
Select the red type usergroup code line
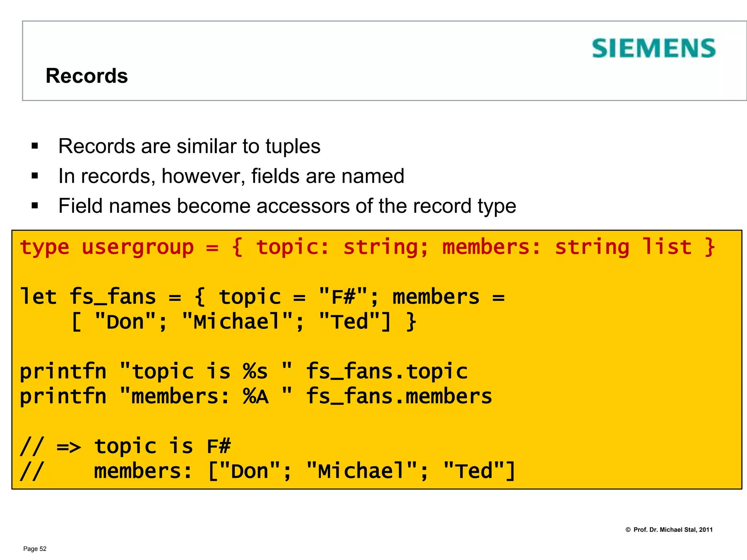367,248
